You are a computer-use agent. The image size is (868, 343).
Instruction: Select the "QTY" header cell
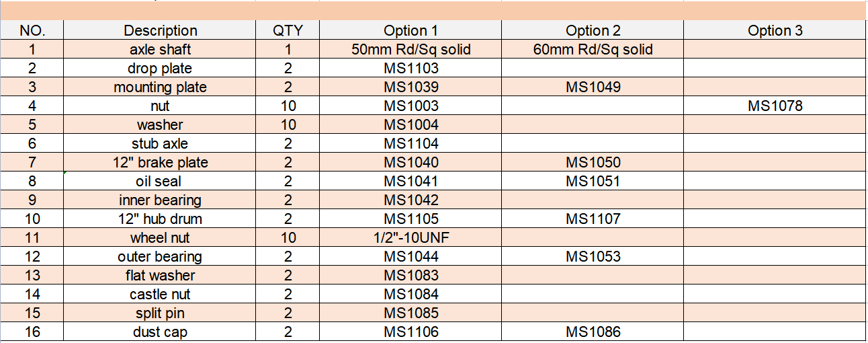(288, 30)
